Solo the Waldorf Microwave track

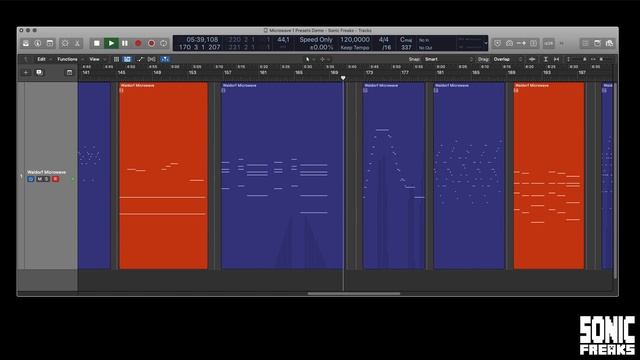coord(47,179)
